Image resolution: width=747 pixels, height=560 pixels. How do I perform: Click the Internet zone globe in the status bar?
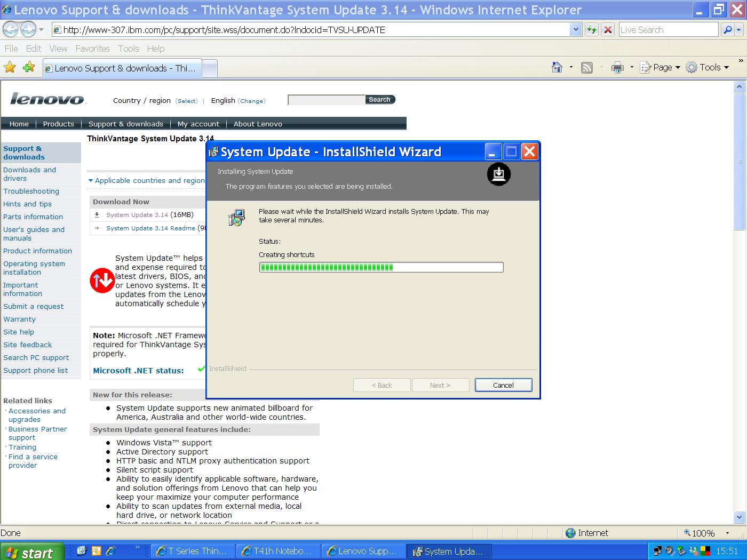[570, 533]
